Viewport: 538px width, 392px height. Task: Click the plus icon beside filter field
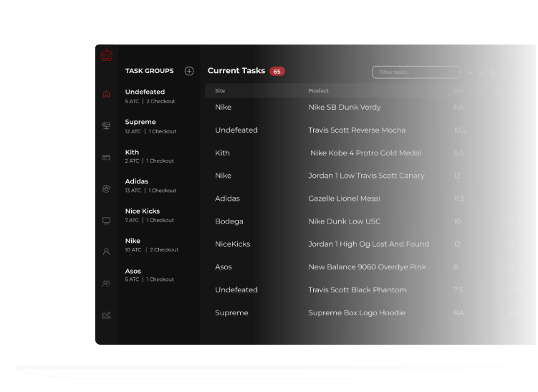click(x=471, y=73)
